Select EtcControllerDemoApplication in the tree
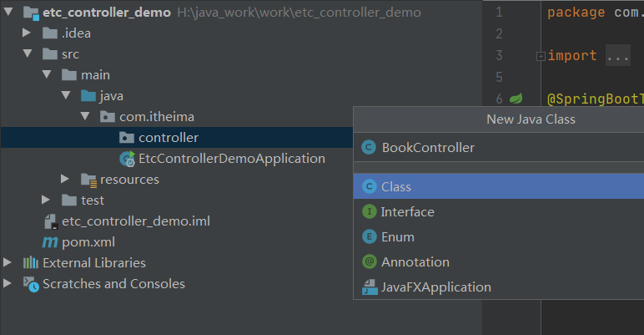644x335 pixels. (232, 159)
